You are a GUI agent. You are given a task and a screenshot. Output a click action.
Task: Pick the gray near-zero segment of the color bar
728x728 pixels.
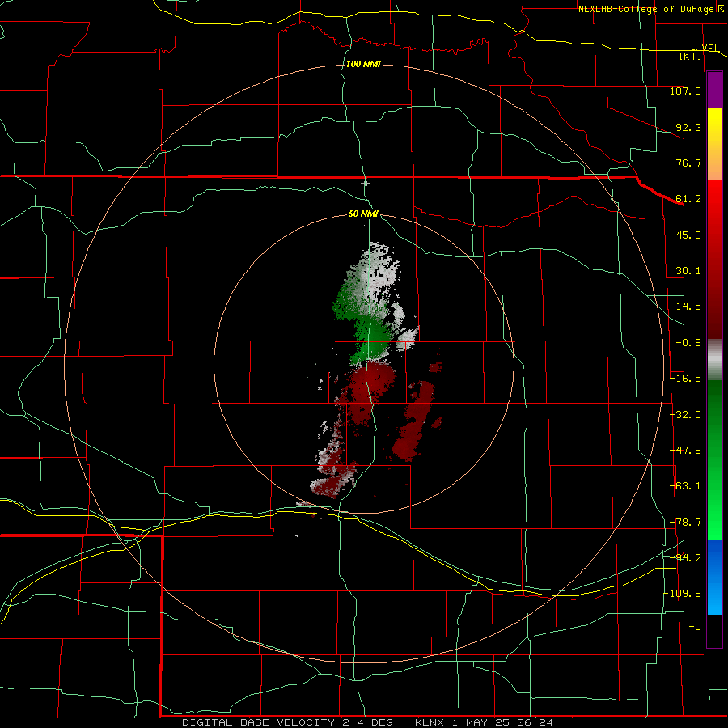pos(714,360)
